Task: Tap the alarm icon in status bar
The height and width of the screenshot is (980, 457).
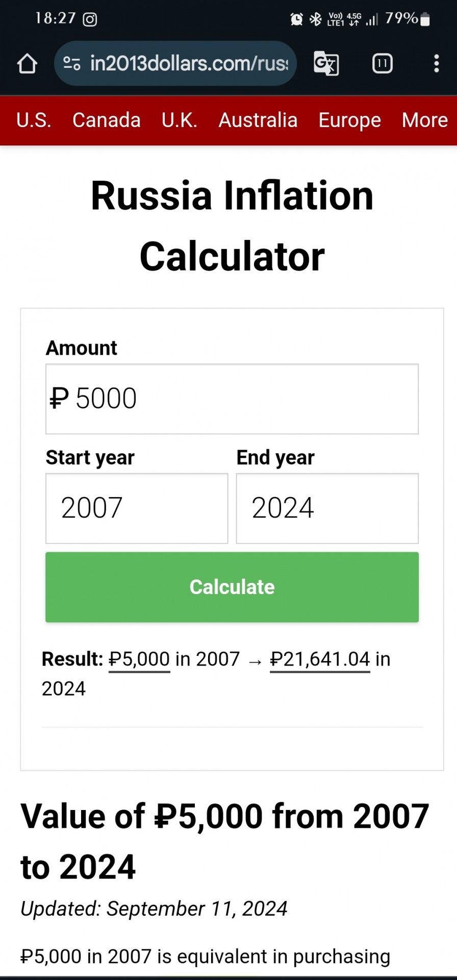Action: pyautogui.click(x=296, y=19)
